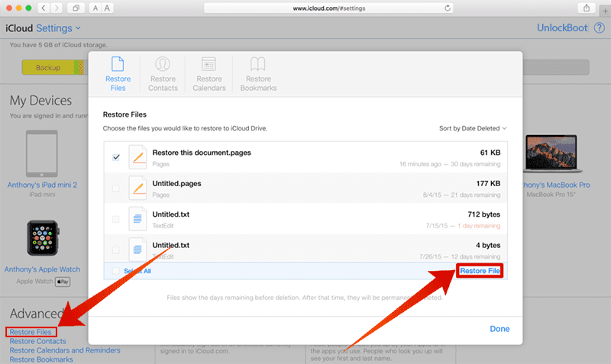This screenshot has height=364, width=611.
Task: Reload the page in address bar
Action: (448, 8)
